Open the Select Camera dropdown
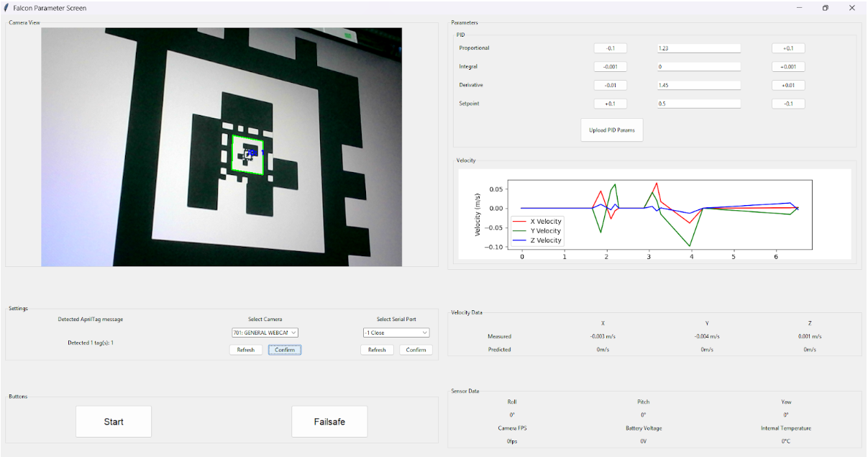Screen dimensions: 868x457 265,332
